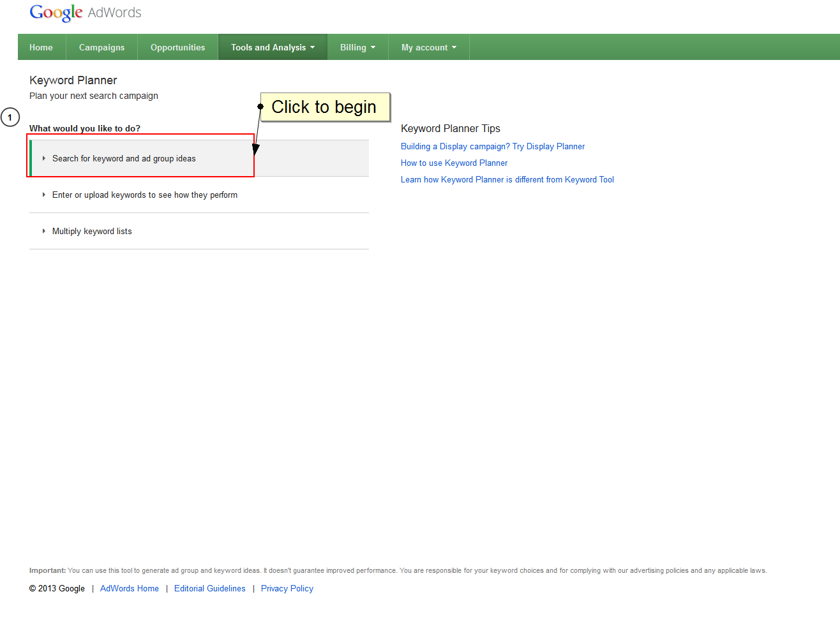Open the Editorial Guidelines footer link
Image resolution: width=840 pixels, height=622 pixels.
click(x=209, y=589)
